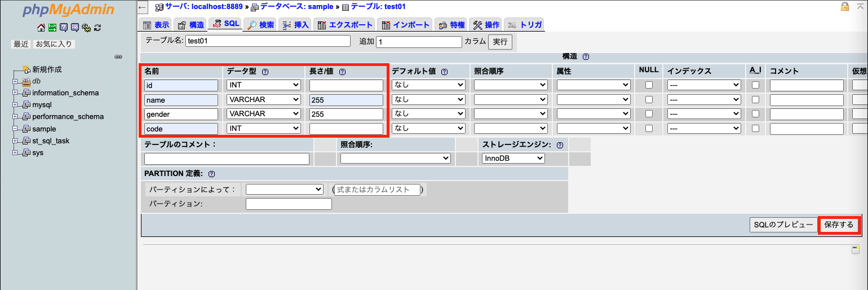Open the 検索 search tab
868x290 pixels.
tap(260, 25)
